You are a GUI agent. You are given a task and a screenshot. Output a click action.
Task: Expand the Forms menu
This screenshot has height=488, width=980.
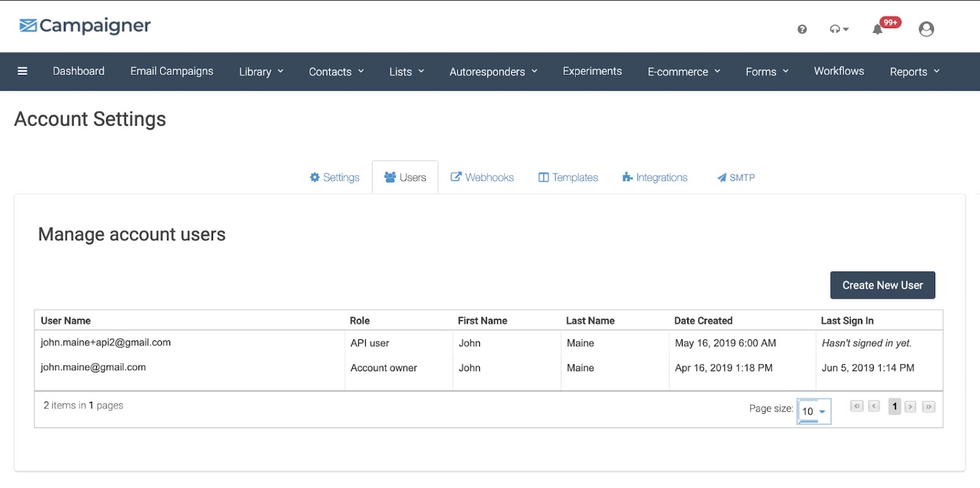pos(767,72)
